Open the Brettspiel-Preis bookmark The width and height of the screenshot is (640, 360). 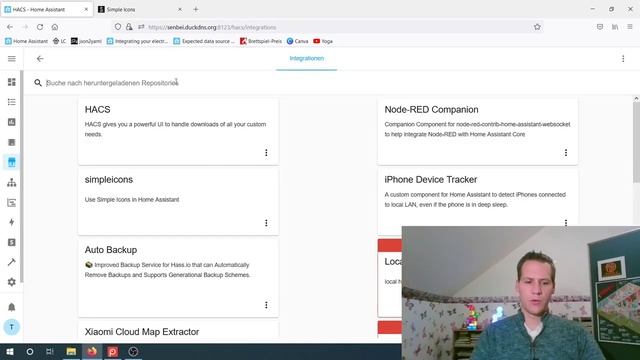click(x=261, y=41)
